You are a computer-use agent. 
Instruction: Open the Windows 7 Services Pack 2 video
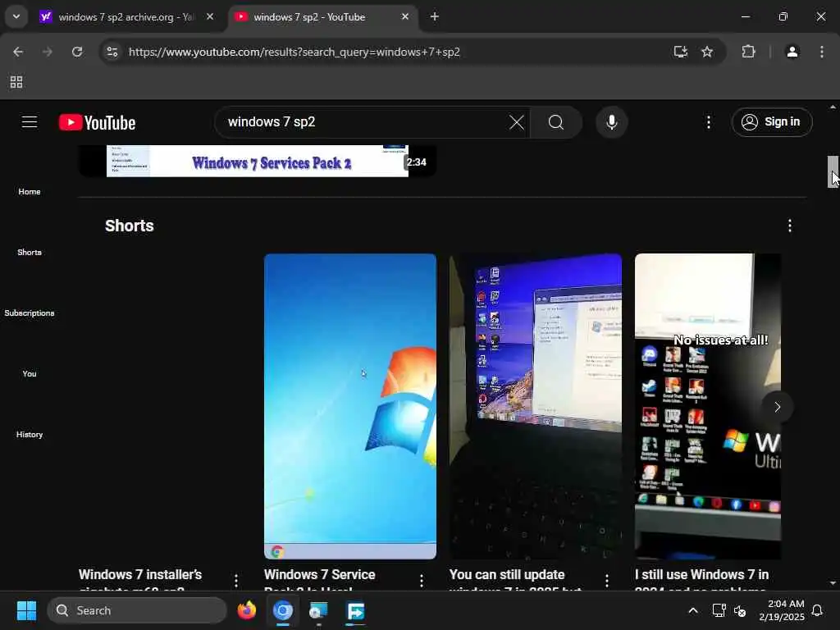pyautogui.click(x=257, y=161)
